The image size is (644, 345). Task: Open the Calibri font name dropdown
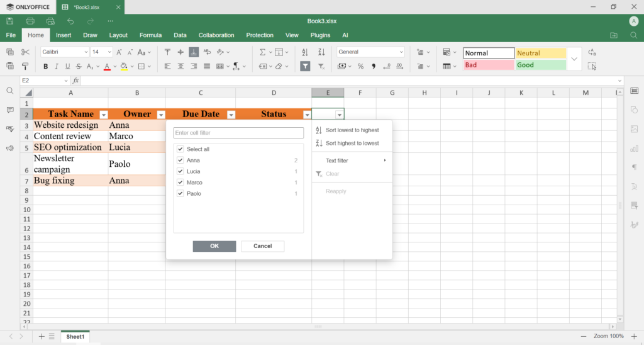pos(86,52)
